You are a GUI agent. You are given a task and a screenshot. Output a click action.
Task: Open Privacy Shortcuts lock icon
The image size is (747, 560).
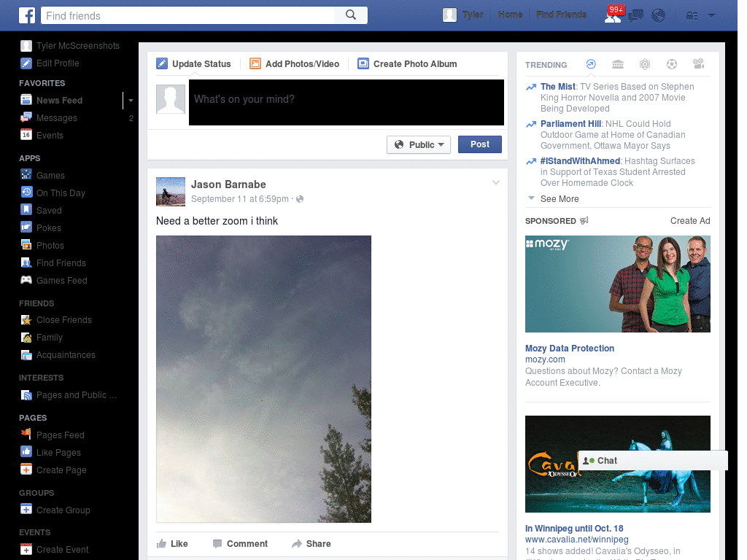click(x=692, y=15)
